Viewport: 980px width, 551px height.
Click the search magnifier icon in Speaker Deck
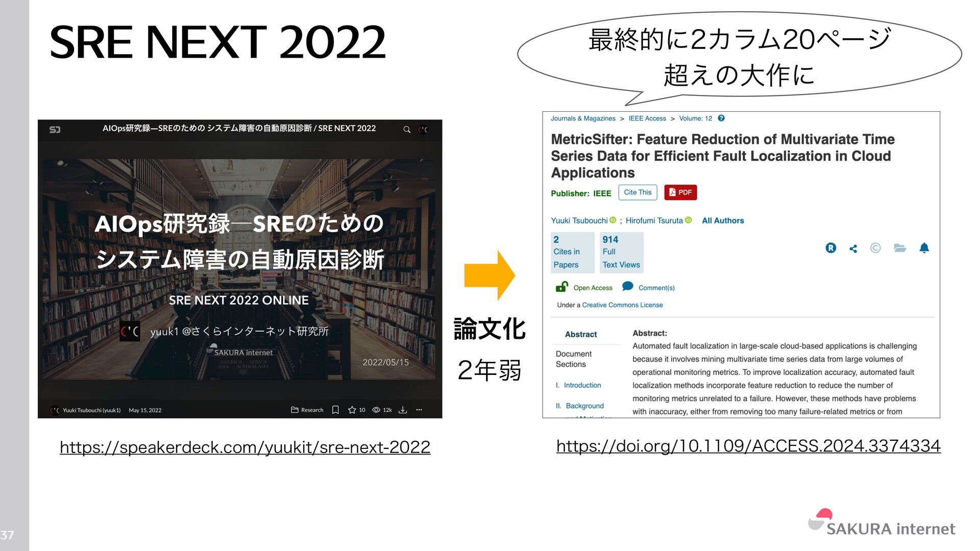click(407, 129)
